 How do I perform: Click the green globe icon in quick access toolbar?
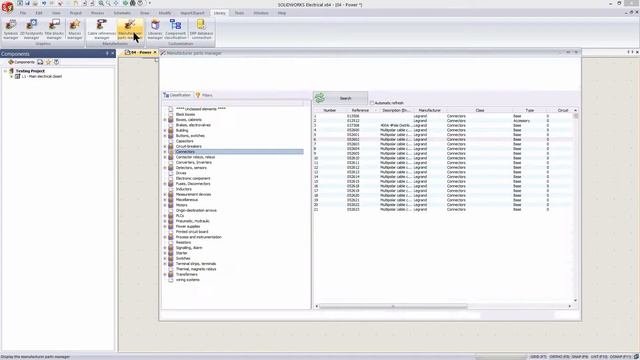(125, 3)
